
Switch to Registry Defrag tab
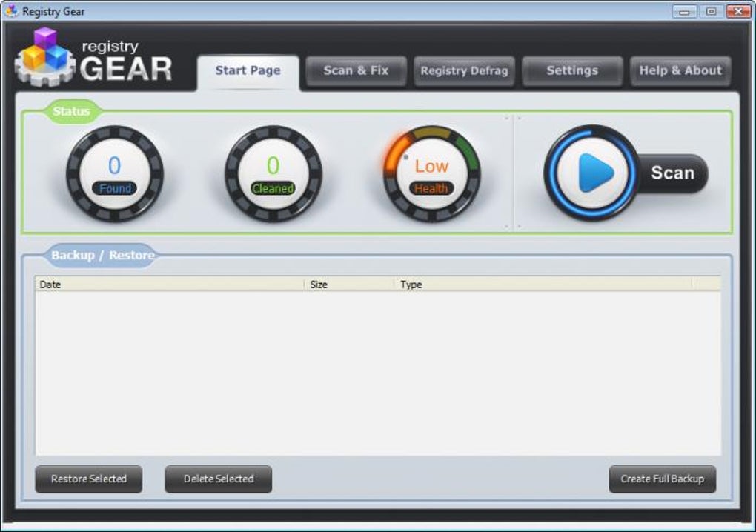[x=464, y=71]
